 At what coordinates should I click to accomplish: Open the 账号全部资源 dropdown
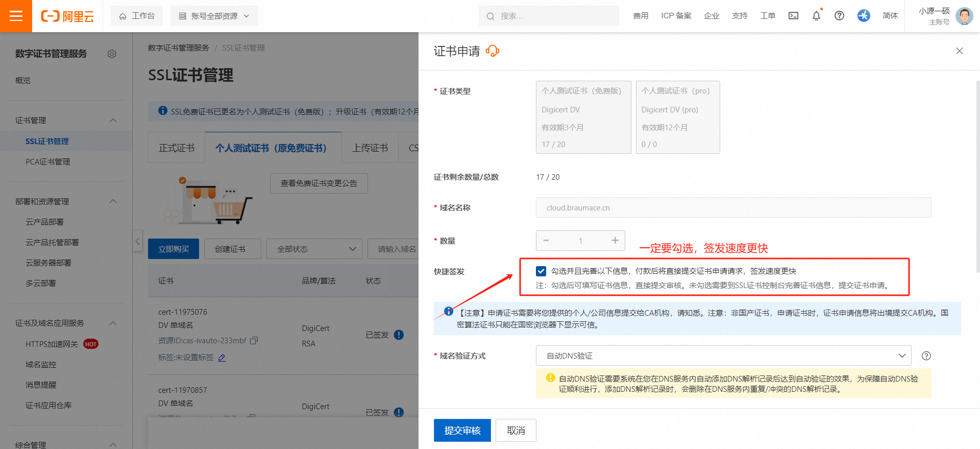(x=214, y=16)
